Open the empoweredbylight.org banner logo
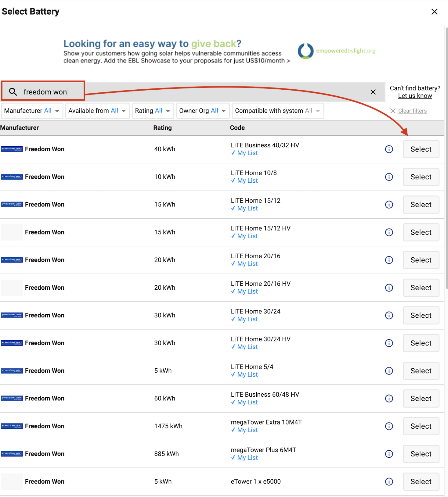Screen dimensions: 448x497 (x=336, y=51)
